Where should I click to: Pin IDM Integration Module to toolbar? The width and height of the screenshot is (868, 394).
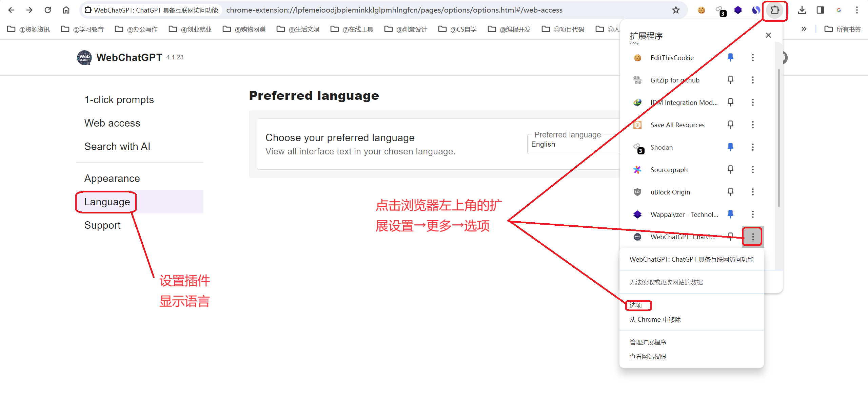click(730, 102)
